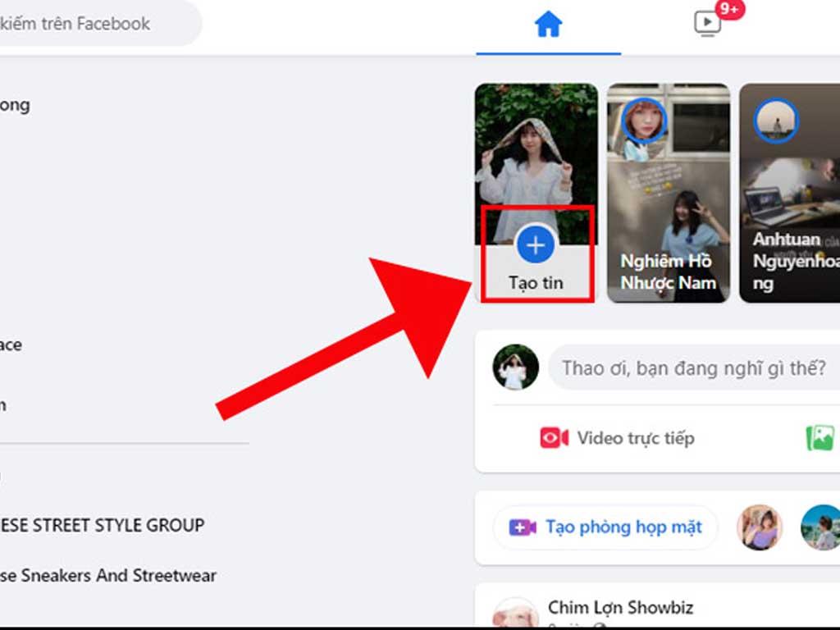Open the ESE STREET STYLE GROUP shortcut

tap(103, 525)
